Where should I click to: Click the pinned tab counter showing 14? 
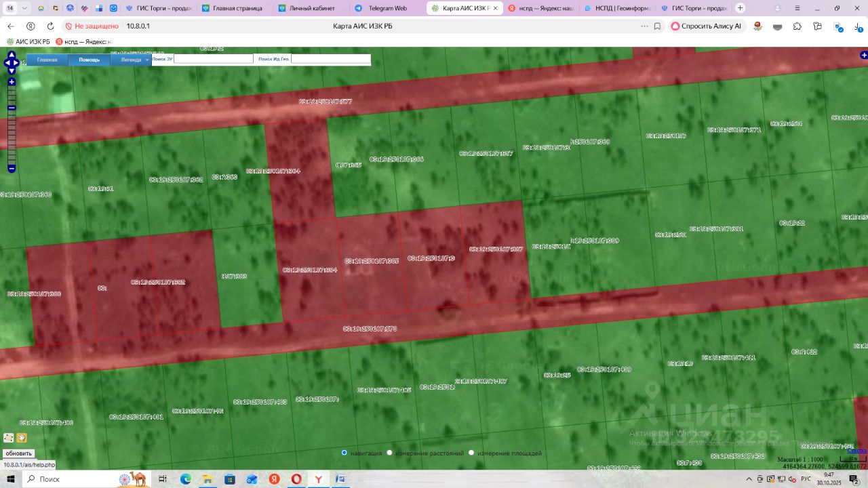pyautogui.click(x=9, y=8)
